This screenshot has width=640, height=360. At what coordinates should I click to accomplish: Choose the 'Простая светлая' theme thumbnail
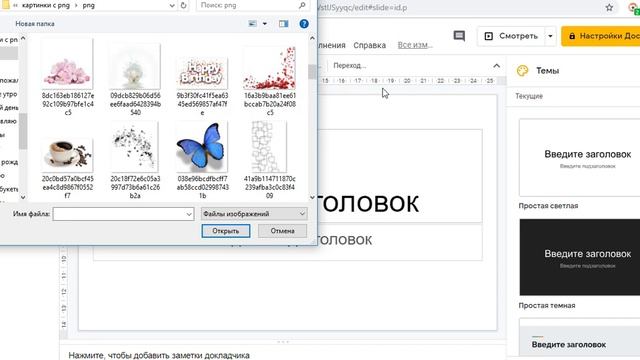tap(580, 158)
